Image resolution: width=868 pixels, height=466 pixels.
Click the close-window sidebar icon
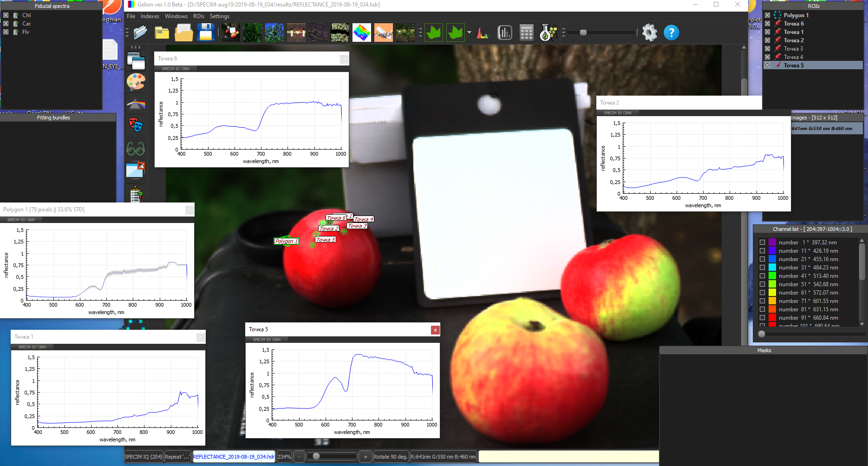coord(135,170)
